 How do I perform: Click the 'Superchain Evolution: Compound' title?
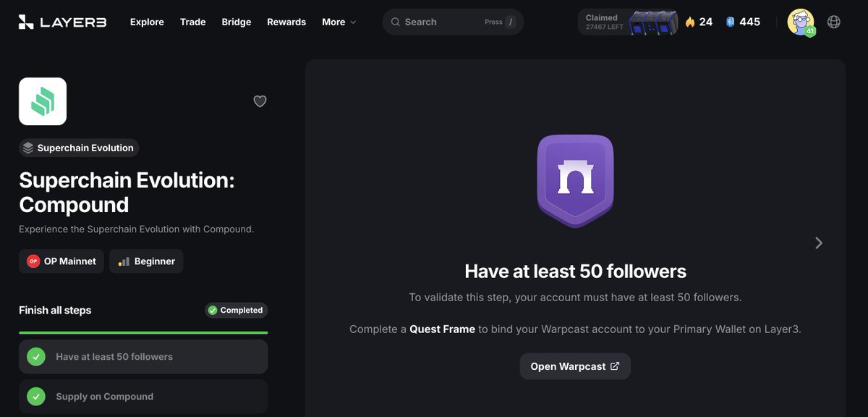tap(127, 192)
